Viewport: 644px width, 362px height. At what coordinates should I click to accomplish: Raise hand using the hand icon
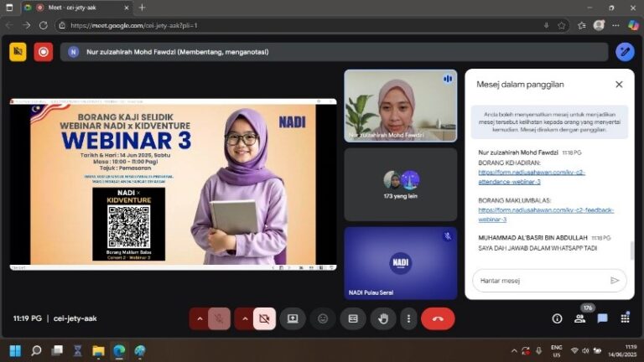click(x=383, y=318)
